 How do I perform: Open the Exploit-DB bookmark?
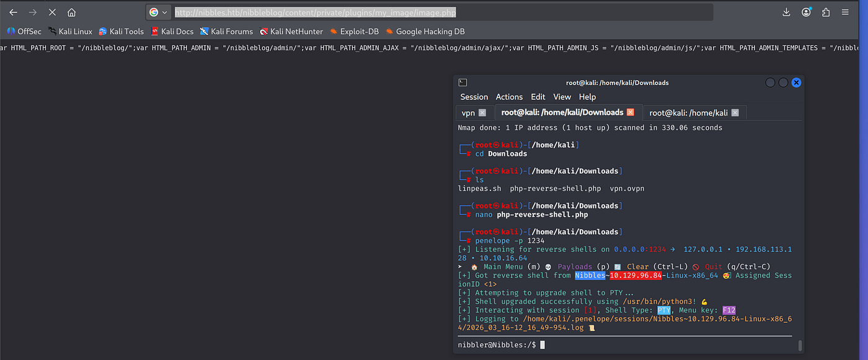354,31
